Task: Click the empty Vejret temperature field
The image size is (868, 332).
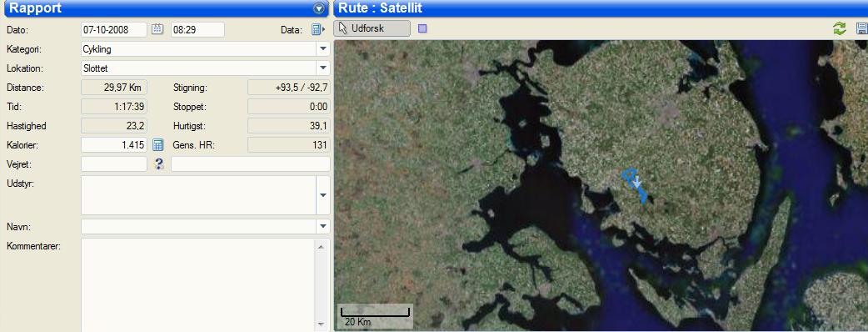Action: click(x=114, y=163)
